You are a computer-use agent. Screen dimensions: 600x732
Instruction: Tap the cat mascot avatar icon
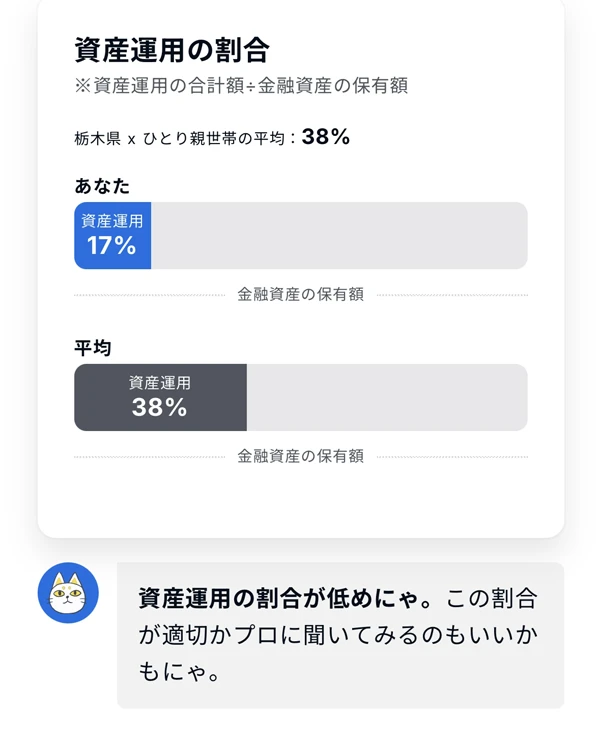(x=68, y=592)
